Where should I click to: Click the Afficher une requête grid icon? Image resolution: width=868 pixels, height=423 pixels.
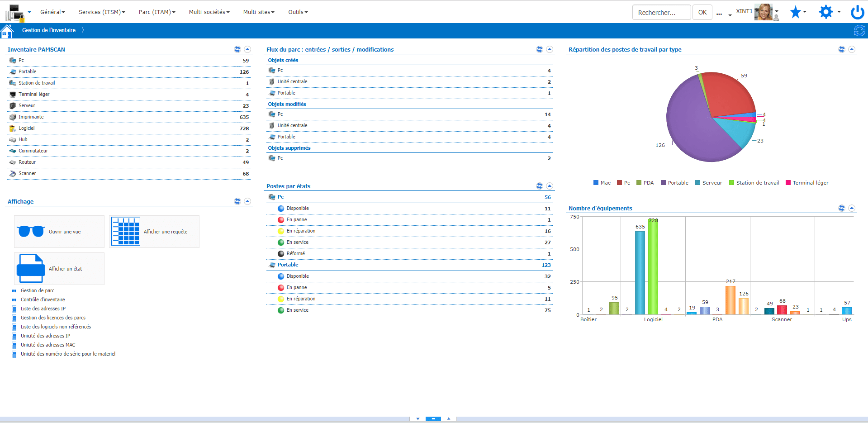[x=126, y=231]
